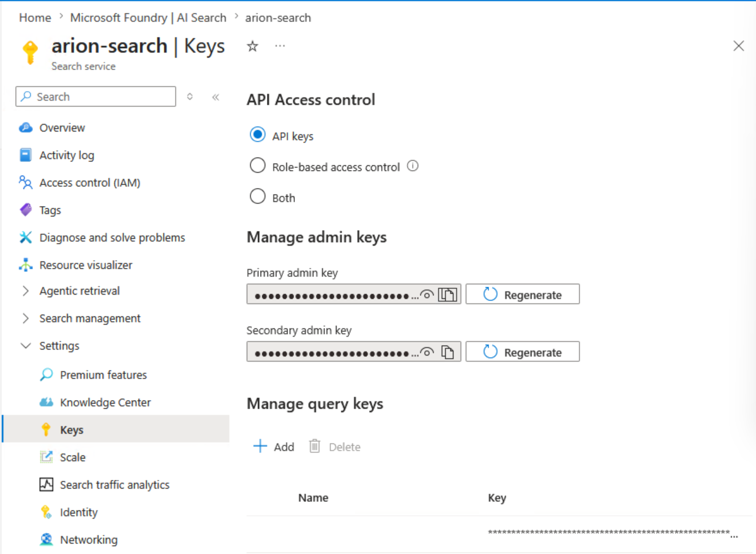This screenshot has height=554, width=756.
Task: Click the Knowledge Center icon
Action: 46,402
